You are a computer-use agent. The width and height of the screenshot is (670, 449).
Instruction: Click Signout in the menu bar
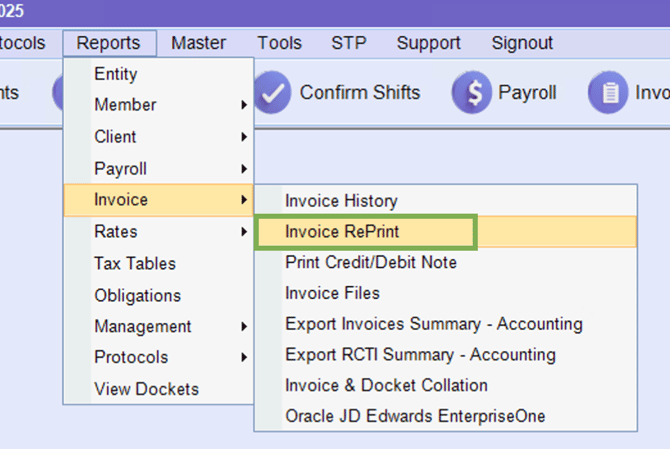[x=522, y=43]
